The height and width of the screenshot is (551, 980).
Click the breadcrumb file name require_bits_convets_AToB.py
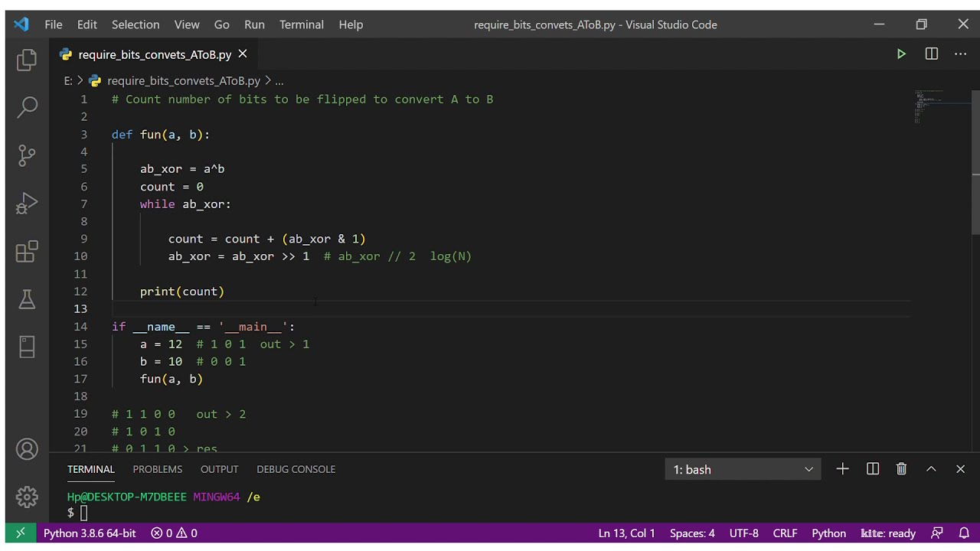click(184, 80)
